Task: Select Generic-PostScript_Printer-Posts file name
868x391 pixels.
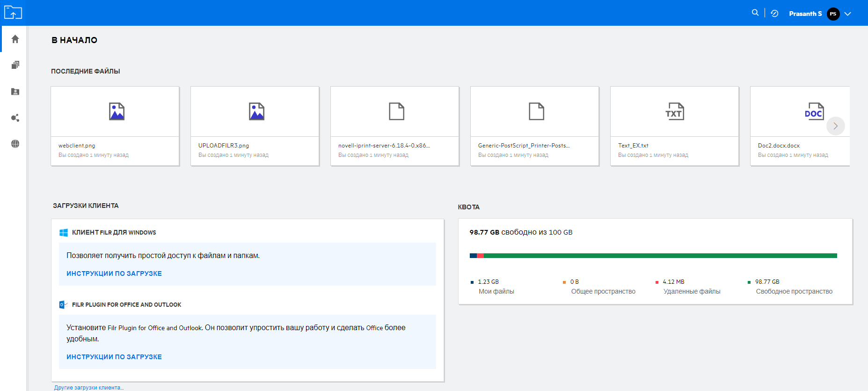Action: (x=524, y=146)
